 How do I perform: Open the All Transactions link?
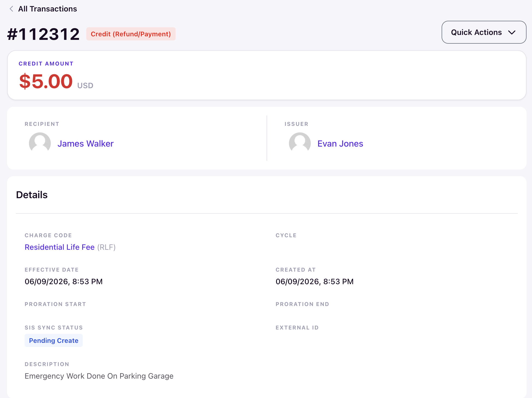click(x=48, y=9)
